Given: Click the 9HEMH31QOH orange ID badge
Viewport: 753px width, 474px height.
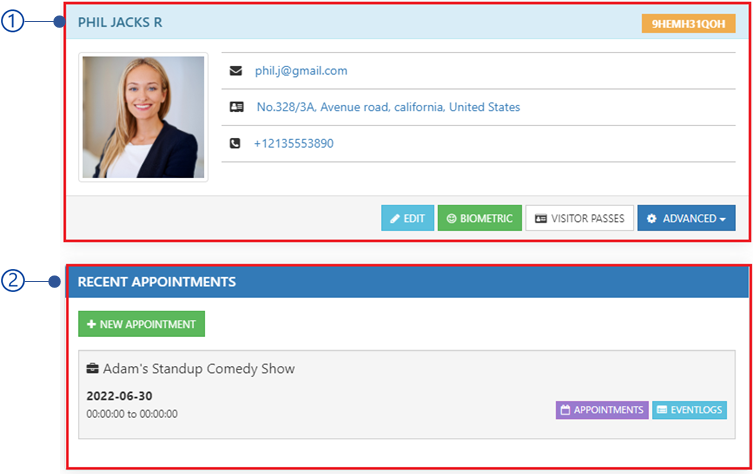Looking at the screenshot, I should (x=688, y=24).
